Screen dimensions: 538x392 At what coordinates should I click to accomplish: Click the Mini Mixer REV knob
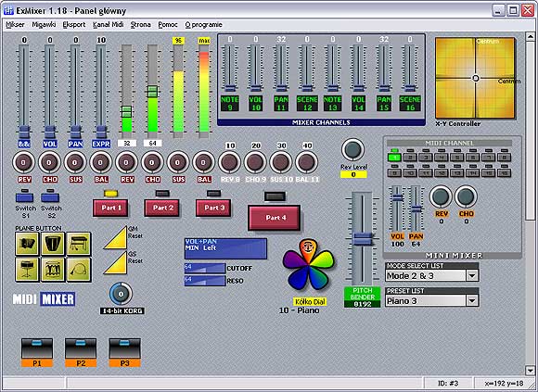point(441,196)
